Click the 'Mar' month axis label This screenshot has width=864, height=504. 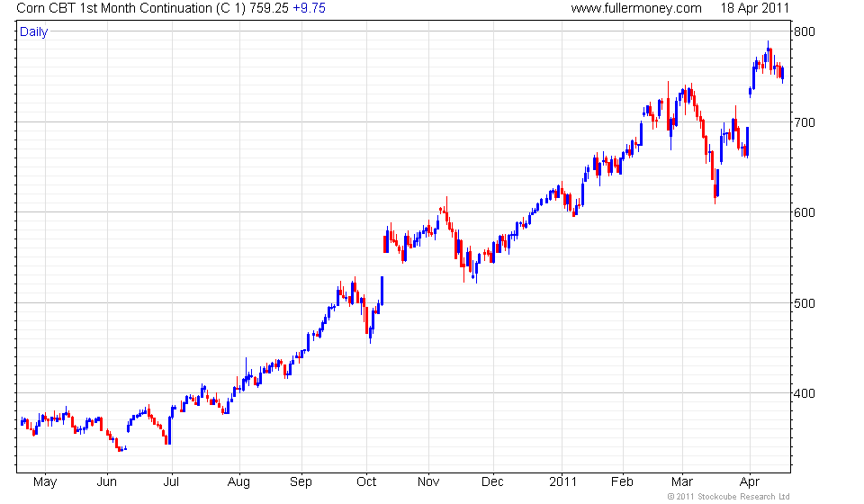coord(682,482)
